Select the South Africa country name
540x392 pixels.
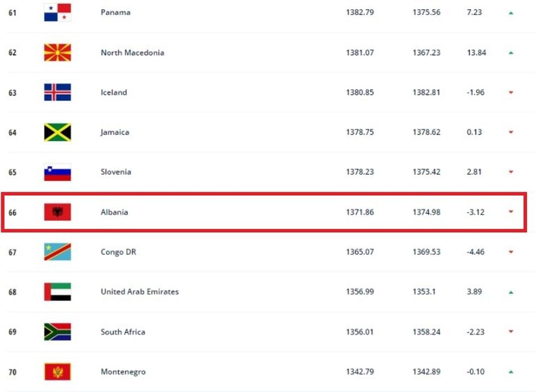coord(123,332)
